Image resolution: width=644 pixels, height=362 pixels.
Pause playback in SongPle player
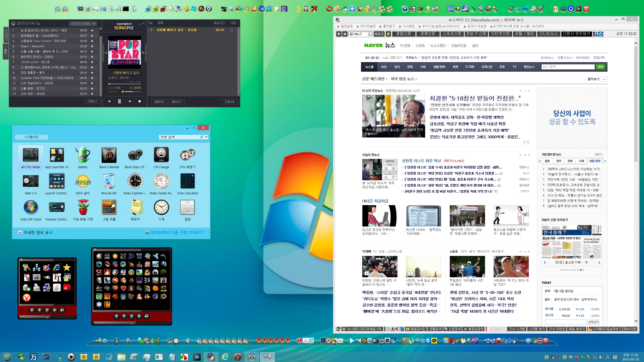click(x=119, y=101)
